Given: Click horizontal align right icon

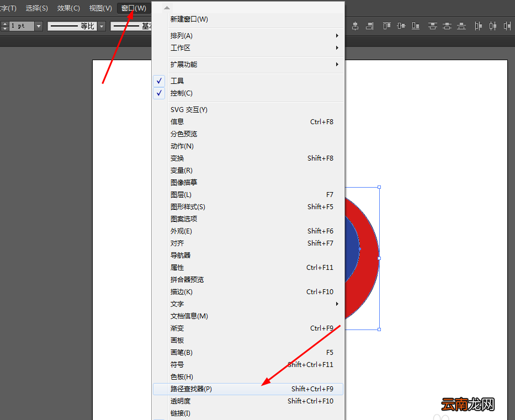Looking at the screenshot, I should pos(370,26).
